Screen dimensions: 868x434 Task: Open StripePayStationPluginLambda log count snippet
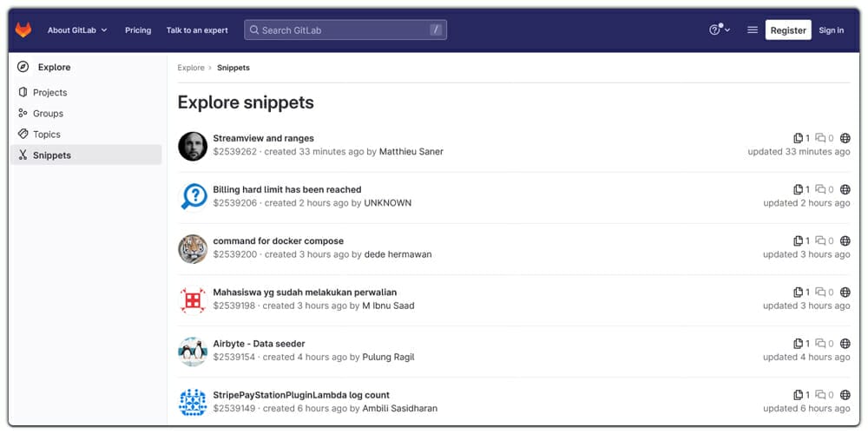(301, 395)
